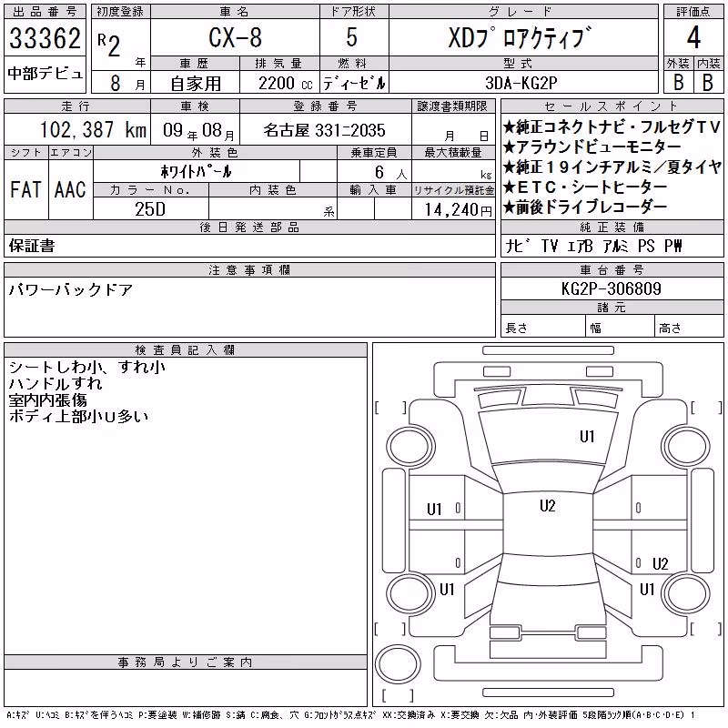
Task: Click door count 5
Action: tap(351, 37)
